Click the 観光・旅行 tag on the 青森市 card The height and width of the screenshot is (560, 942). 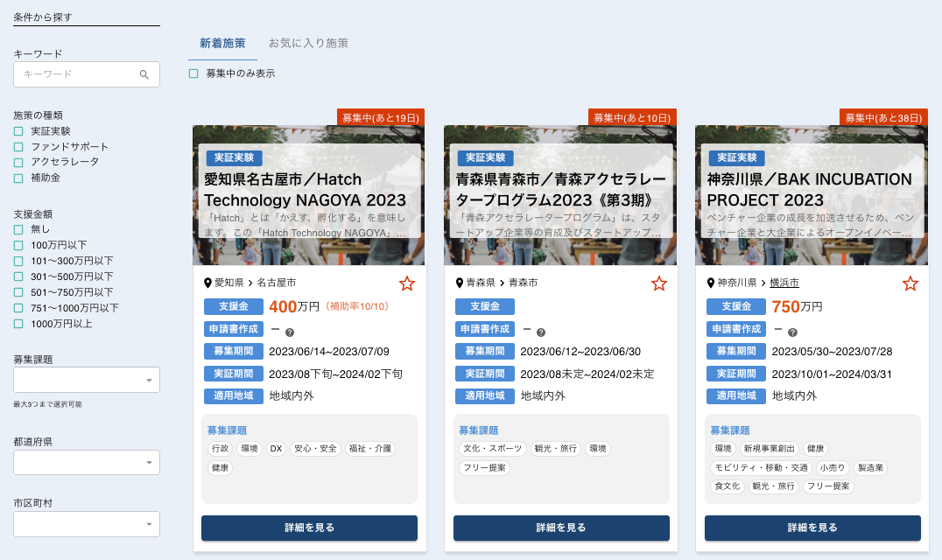click(x=556, y=448)
